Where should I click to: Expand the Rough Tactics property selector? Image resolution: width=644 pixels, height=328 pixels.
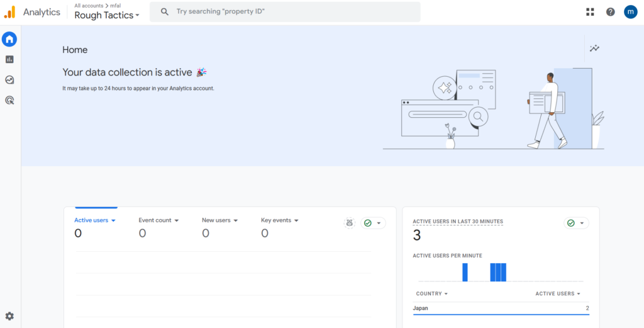pos(107,15)
